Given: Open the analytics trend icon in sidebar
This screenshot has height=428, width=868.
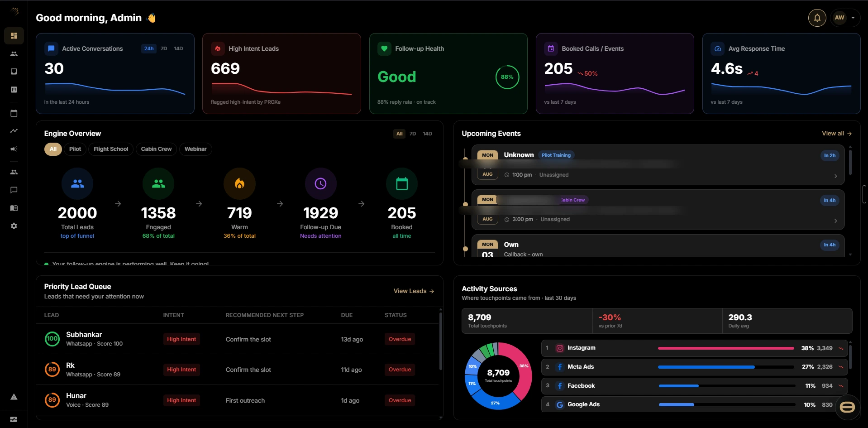Looking at the screenshot, I should click(x=14, y=131).
